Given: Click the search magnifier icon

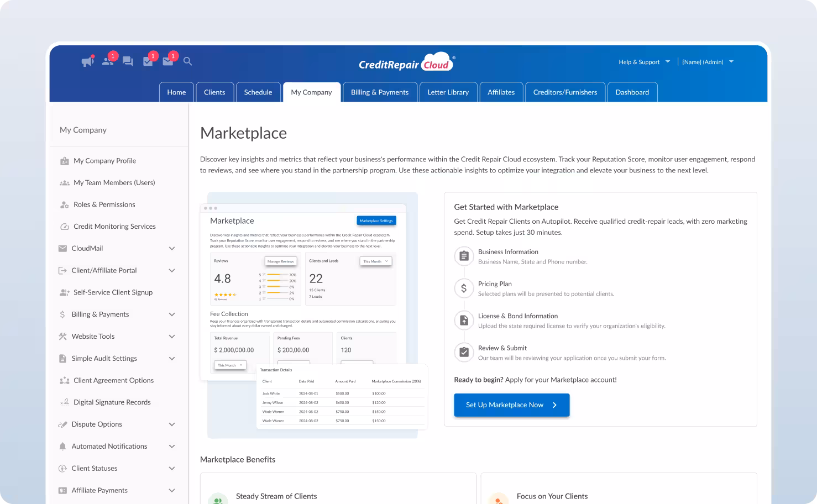Looking at the screenshot, I should pos(188,61).
